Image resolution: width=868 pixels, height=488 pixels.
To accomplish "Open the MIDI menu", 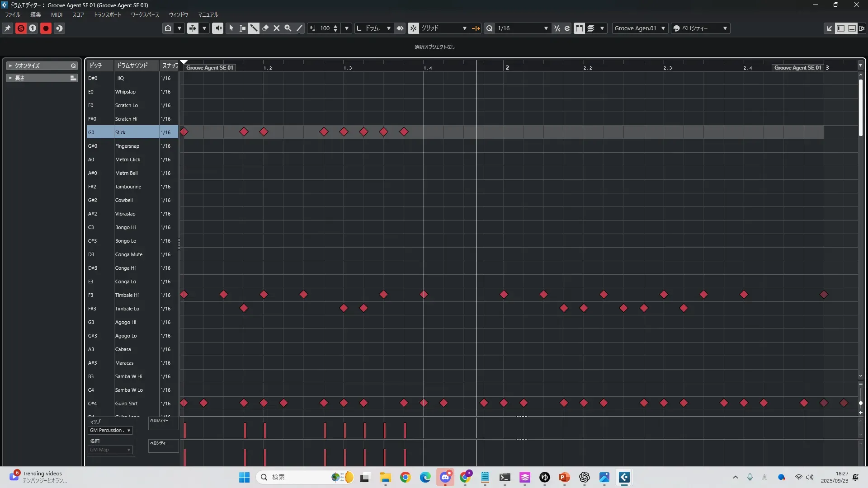I will pos(57,14).
